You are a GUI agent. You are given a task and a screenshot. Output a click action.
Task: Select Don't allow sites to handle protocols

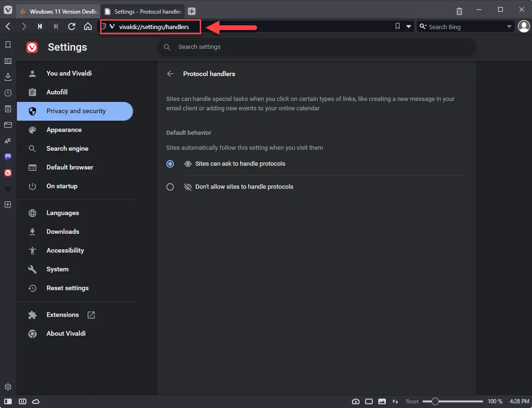click(x=170, y=187)
